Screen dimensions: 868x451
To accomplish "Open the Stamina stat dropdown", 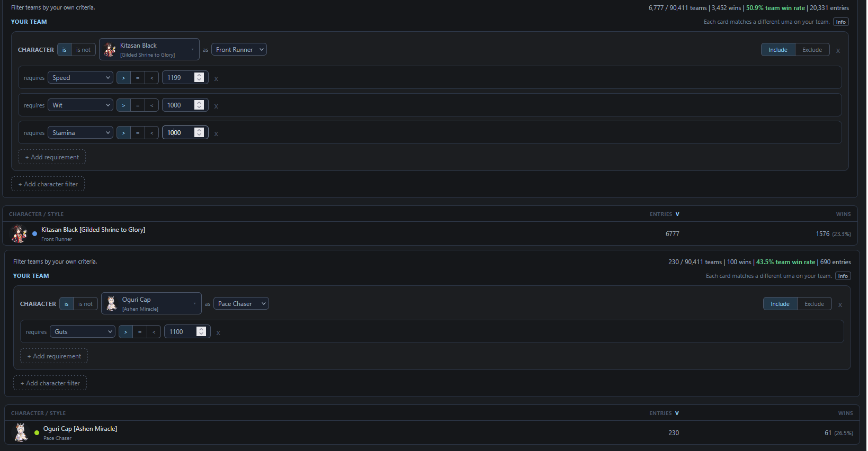I will (x=80, y=133).
